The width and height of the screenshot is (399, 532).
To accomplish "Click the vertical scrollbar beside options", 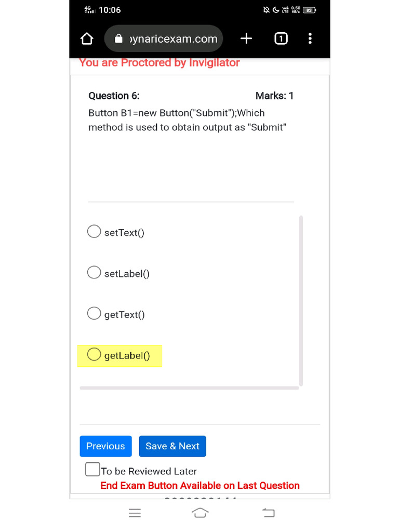I will pyautogui.click(x=301, y=300).
